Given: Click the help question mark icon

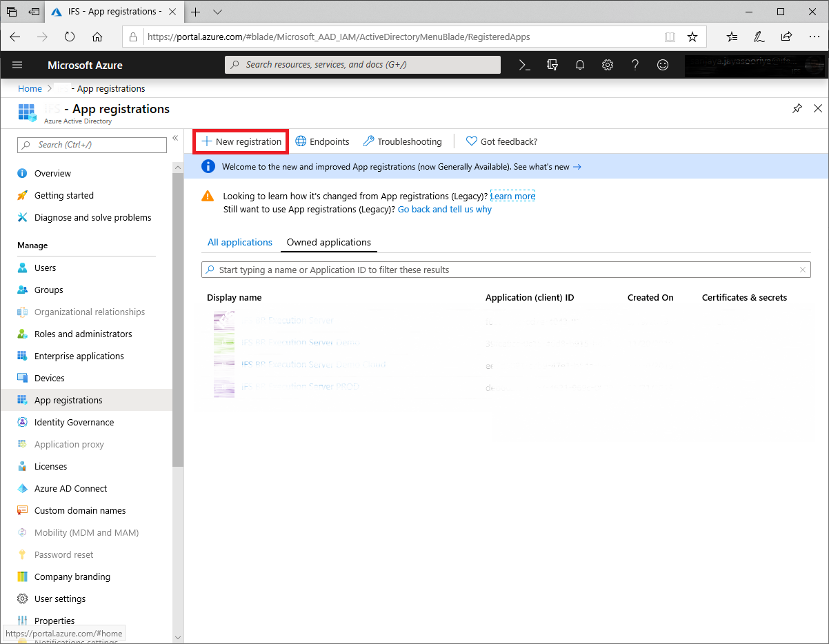Looking at the screenshot, I should [635, 65].
